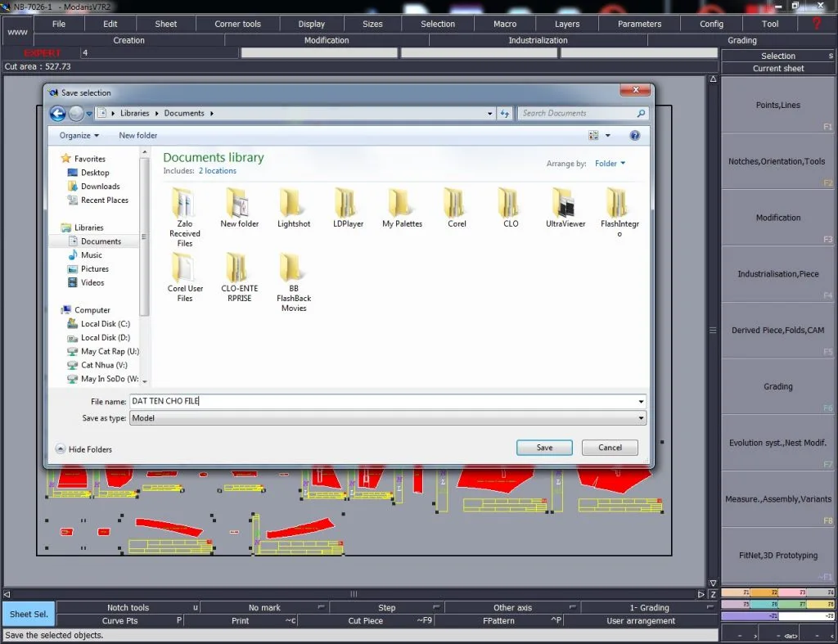Click the magnifier icon in Search Documents

click(x=641, y=113)
